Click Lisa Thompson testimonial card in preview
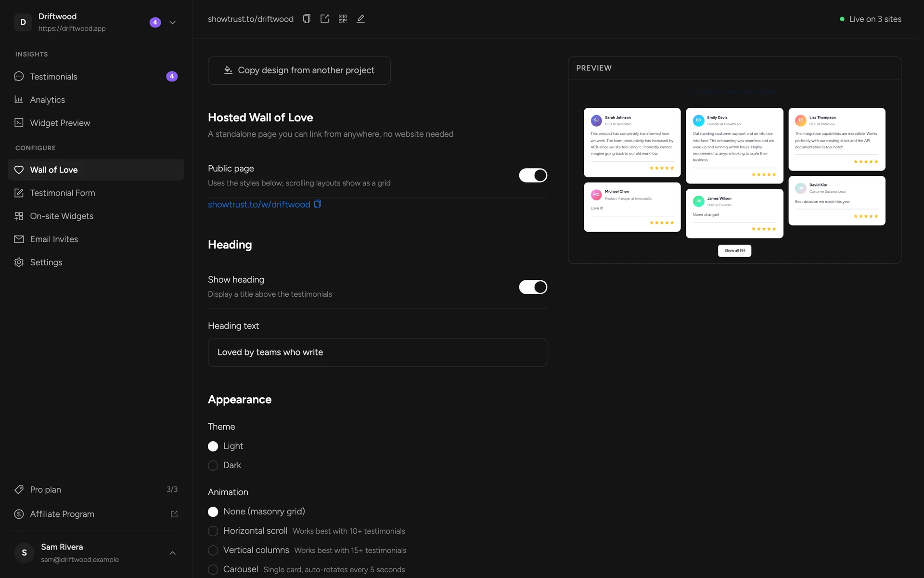 837,139
